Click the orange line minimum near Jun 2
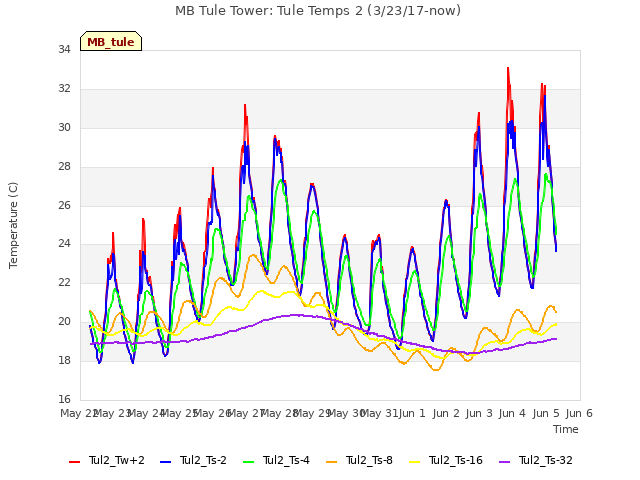The width and height of the screenshot is (640, 480). pos(436,370)
